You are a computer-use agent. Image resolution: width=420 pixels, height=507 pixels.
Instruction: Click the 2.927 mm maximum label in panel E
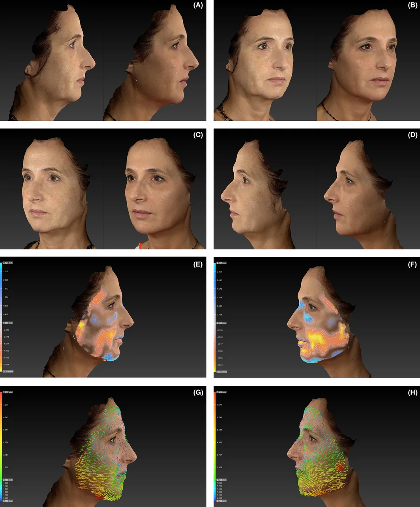tap(8, 263)
